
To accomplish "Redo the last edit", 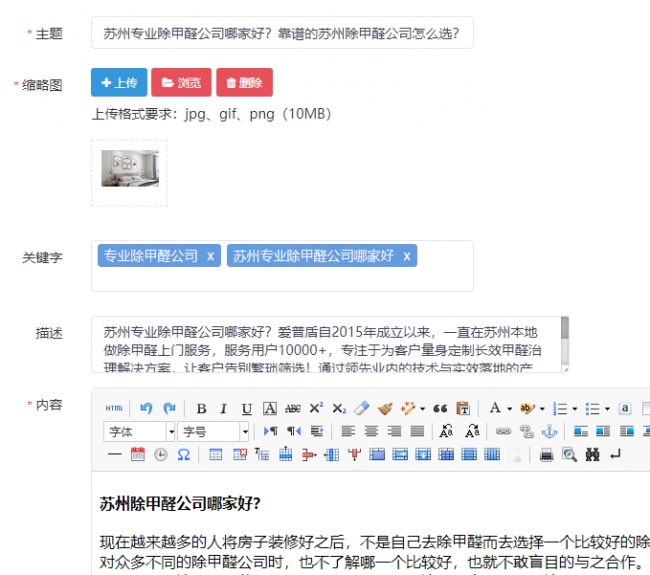I will (x=169, y=408).
